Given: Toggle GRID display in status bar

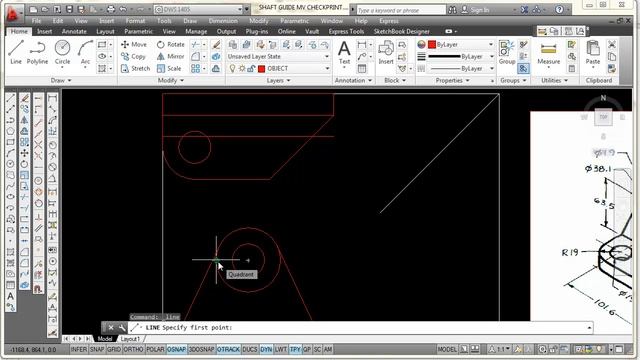Looking at the screenshot, I should click(x=114, y=349).
